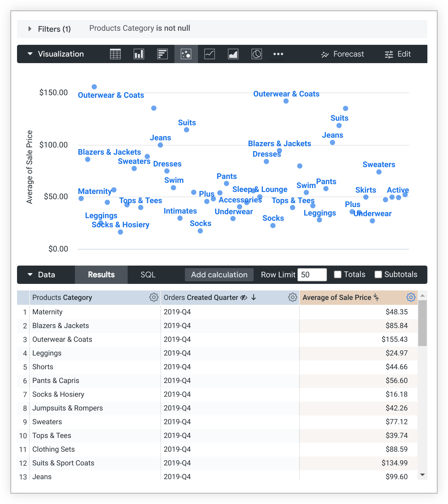Click the Forecast button

tap(342, 54)
